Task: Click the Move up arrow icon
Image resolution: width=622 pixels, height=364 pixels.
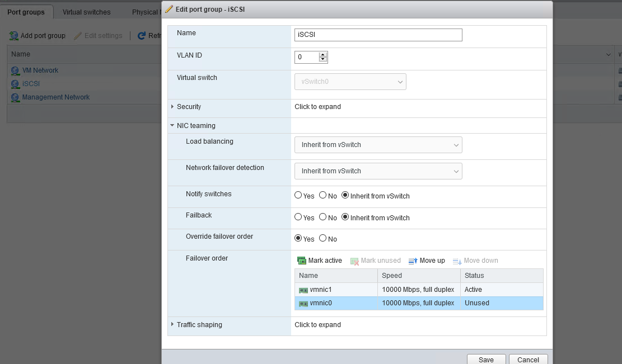Action: (x=413, y=261)
